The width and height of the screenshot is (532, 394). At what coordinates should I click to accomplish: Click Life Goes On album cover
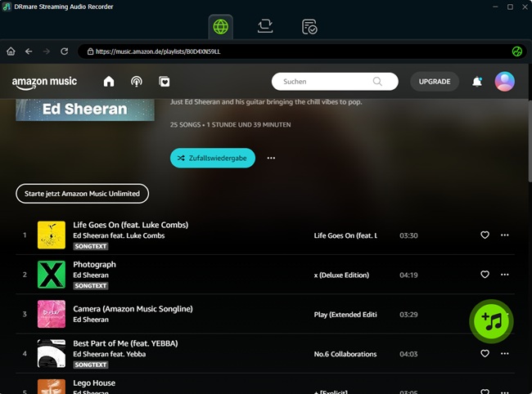(52, 235)
